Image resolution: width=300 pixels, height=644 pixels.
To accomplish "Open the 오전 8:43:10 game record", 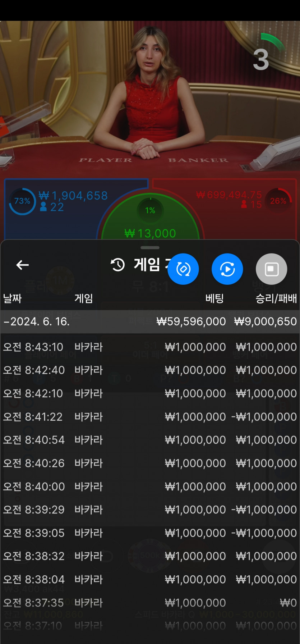I will [x=150, y=347].
